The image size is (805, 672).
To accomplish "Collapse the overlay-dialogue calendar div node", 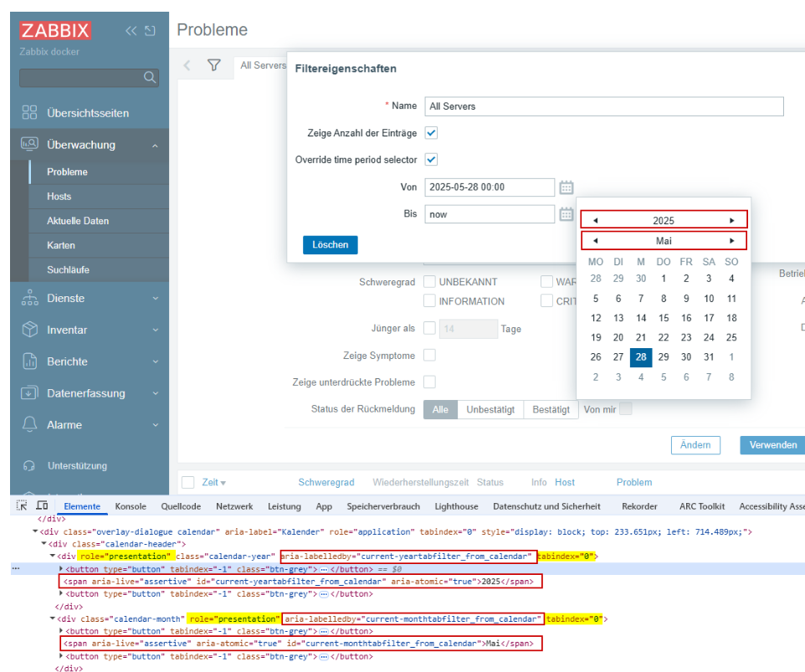I will tap(35, 531).
